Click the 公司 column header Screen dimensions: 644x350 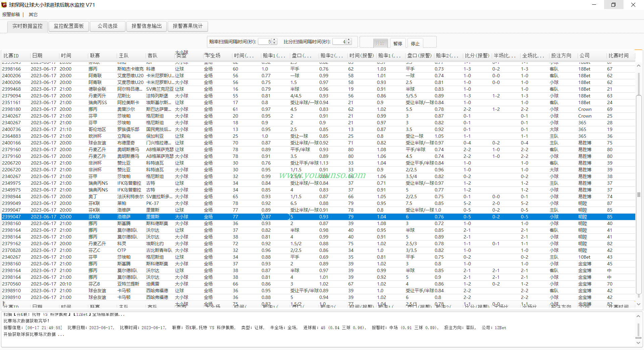tap(593, 56)
